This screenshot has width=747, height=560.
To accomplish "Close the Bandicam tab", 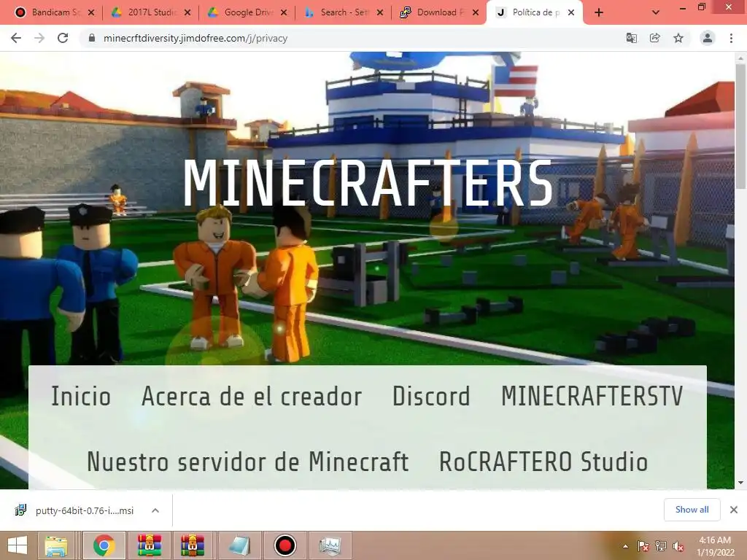I will [x=91, y=12].
